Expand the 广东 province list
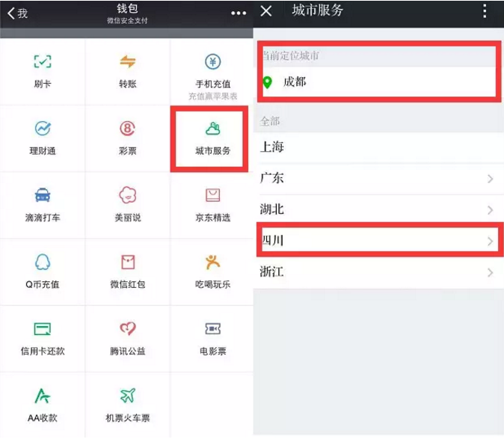 [378, 179]
